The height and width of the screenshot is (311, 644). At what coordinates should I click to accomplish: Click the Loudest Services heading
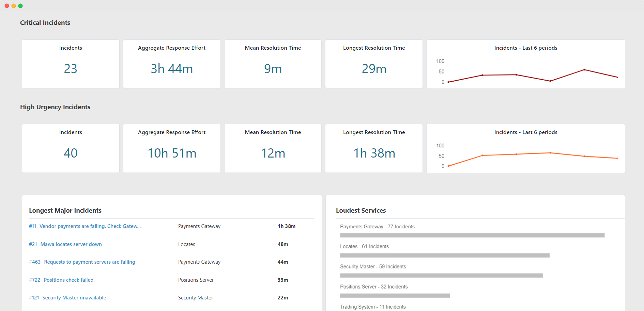[x=361, y=211]
